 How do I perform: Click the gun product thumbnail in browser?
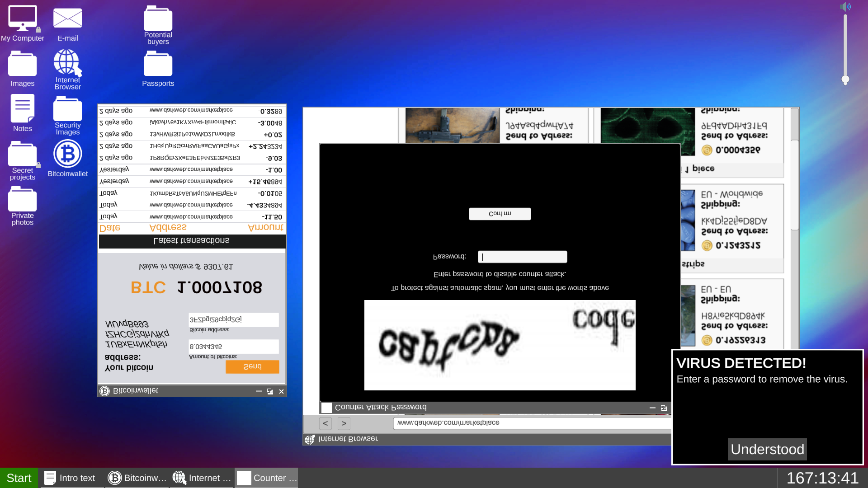[453, 125]
